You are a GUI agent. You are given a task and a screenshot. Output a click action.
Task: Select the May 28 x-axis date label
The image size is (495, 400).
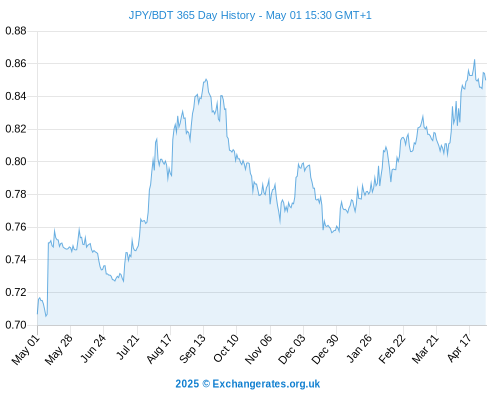pos(59,350)
